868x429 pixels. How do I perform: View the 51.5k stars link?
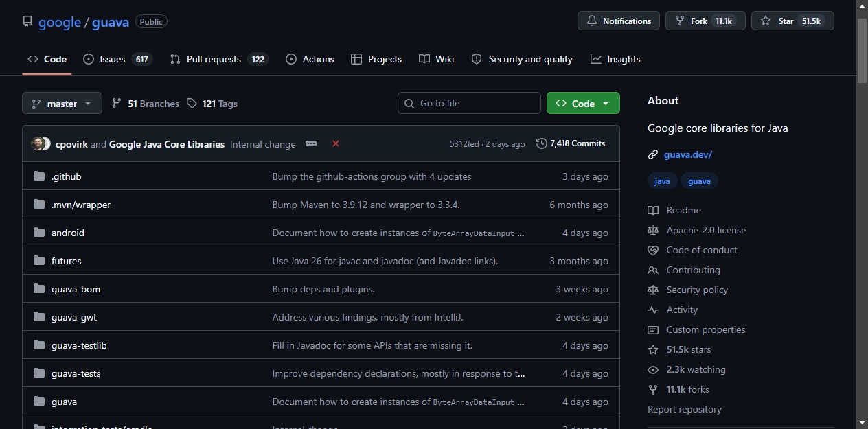tap(679, 349)
